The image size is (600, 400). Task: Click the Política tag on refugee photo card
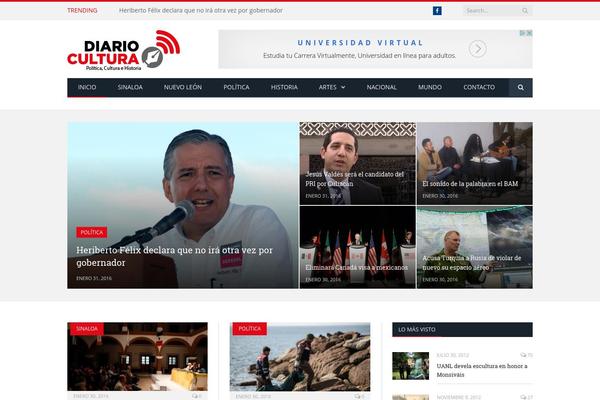point(249,329)
